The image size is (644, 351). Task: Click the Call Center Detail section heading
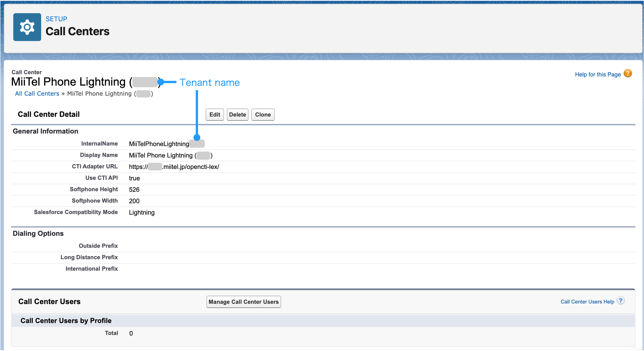pos(49,114)
